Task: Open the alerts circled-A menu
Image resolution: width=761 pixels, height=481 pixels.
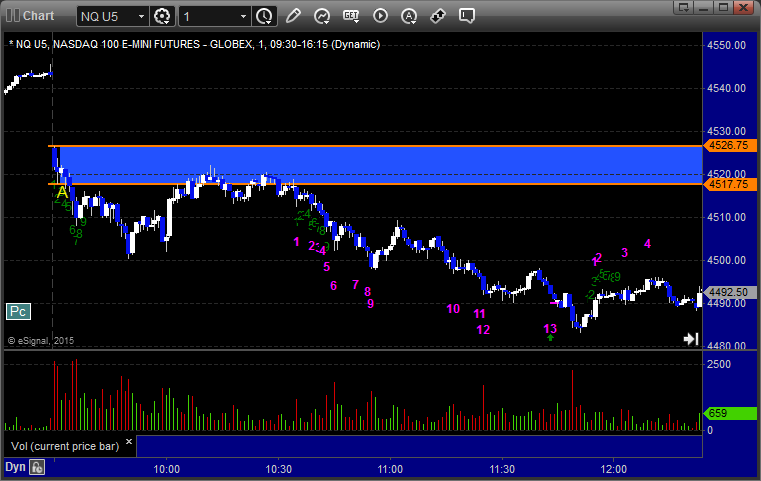Action: pyautogui.click(x=409, y=16)
